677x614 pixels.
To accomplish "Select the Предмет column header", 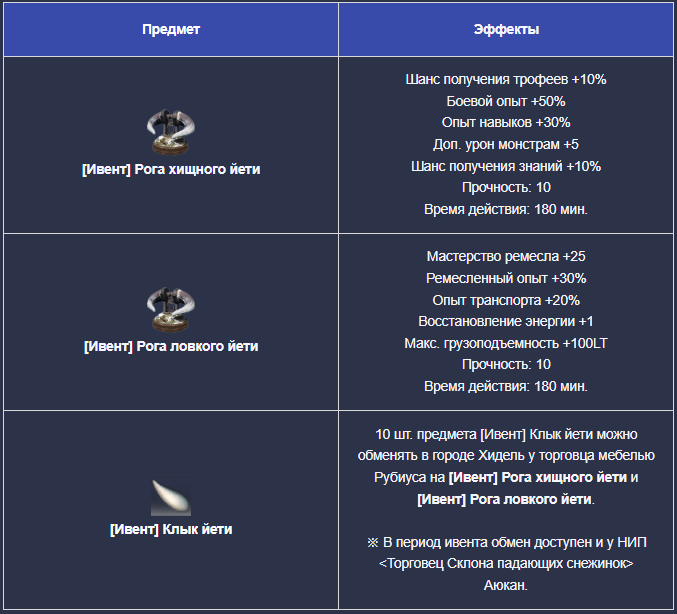I will (171, 29).
